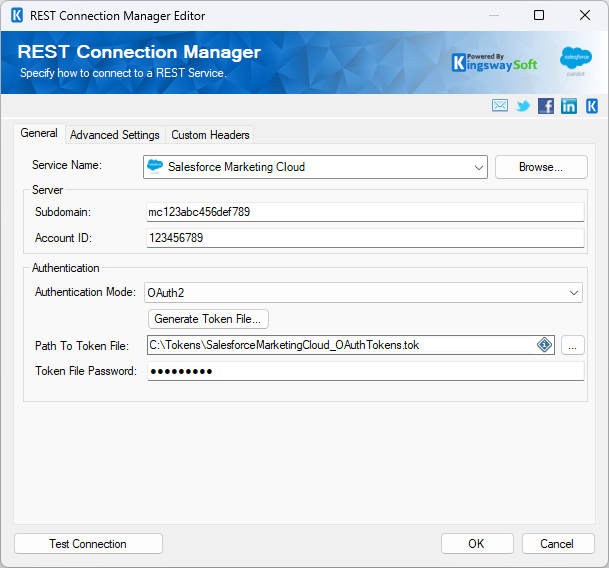This screenshot has width=609, height=568.
Task: Open the Custom Headers tab
Action: point(210,135)
